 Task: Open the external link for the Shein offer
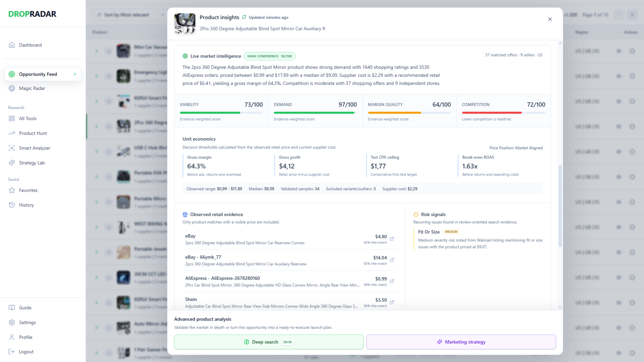pos(392,302)
